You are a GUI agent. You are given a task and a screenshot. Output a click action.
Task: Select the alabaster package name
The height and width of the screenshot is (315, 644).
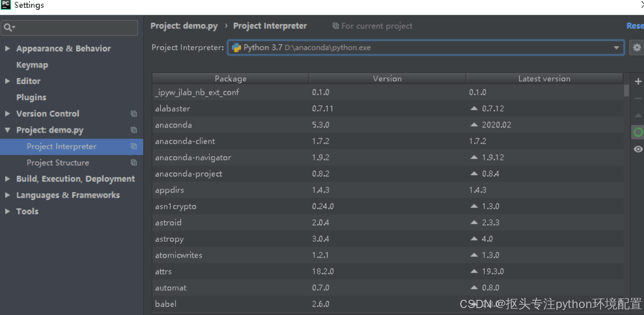173,109
